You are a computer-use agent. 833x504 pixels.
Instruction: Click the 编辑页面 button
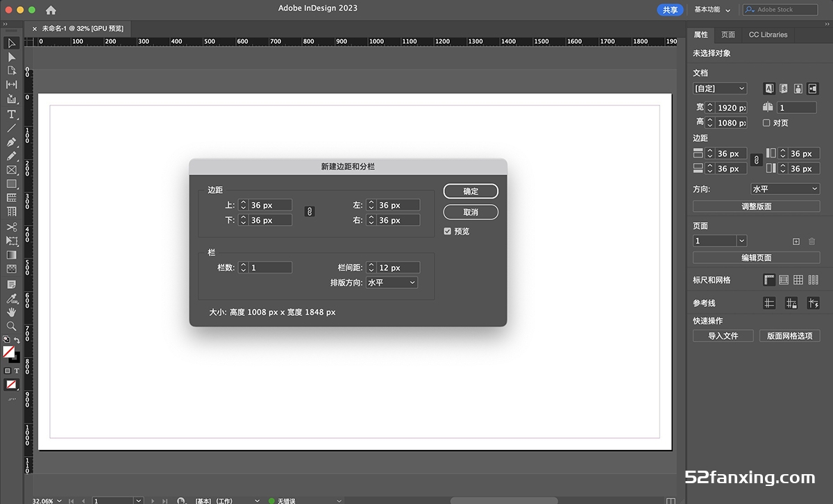point(757,258)
